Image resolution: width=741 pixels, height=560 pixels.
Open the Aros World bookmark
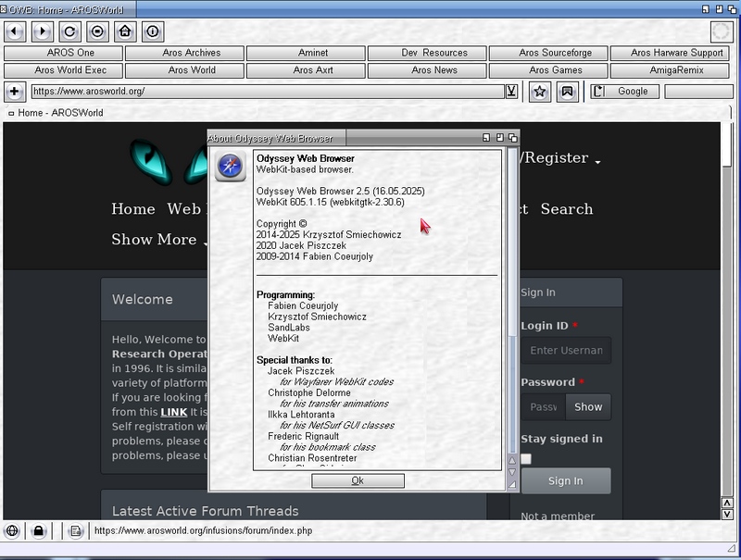point(184,70)
